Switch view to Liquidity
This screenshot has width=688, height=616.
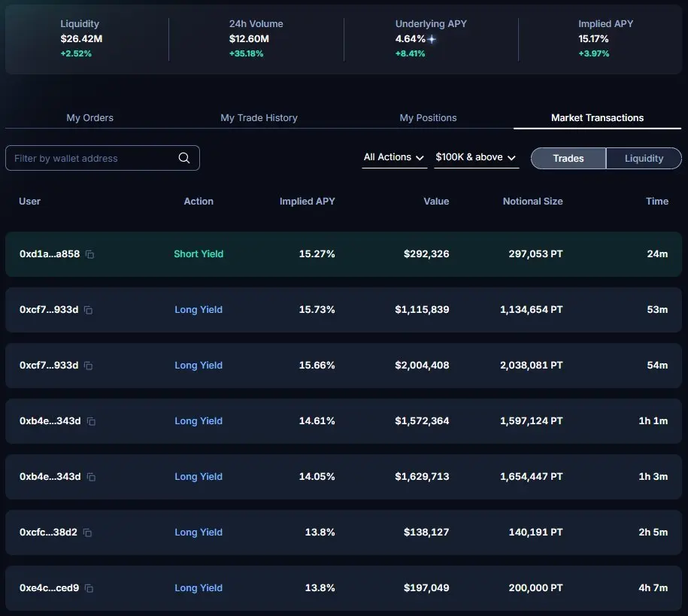click(x=644, y=158)
